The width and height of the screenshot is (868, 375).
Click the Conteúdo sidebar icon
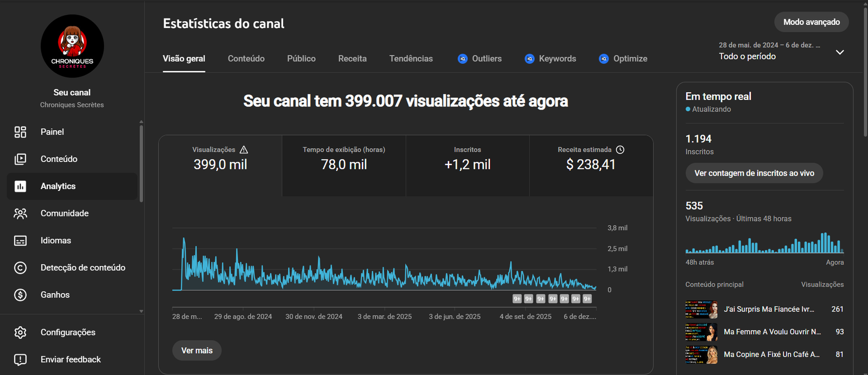[20, 159]
